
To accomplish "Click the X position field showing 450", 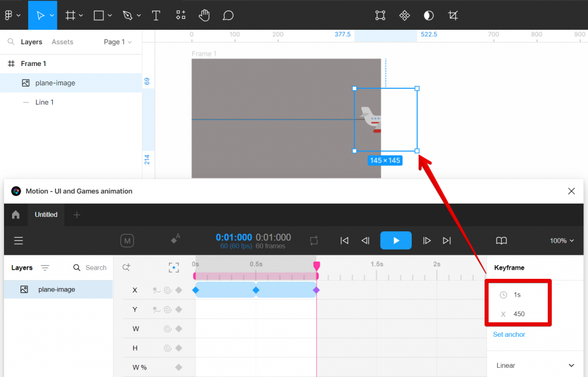I will click(x=520, y=314).
